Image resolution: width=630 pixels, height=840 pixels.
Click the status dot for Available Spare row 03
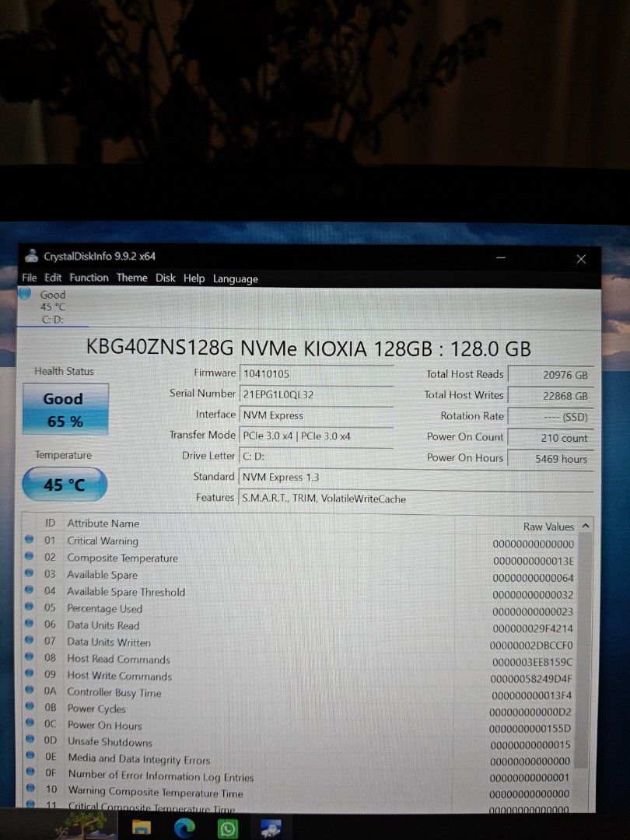29,573
